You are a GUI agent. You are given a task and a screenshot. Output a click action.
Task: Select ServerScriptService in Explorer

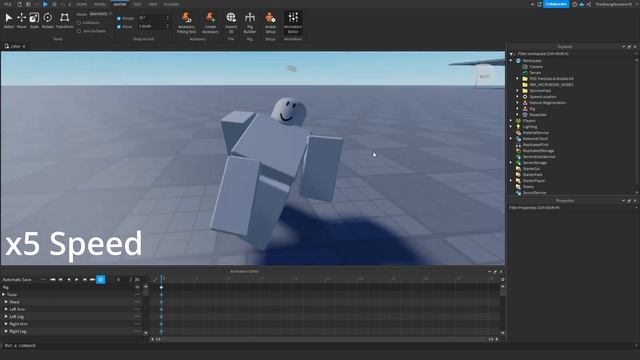point(539,157)
